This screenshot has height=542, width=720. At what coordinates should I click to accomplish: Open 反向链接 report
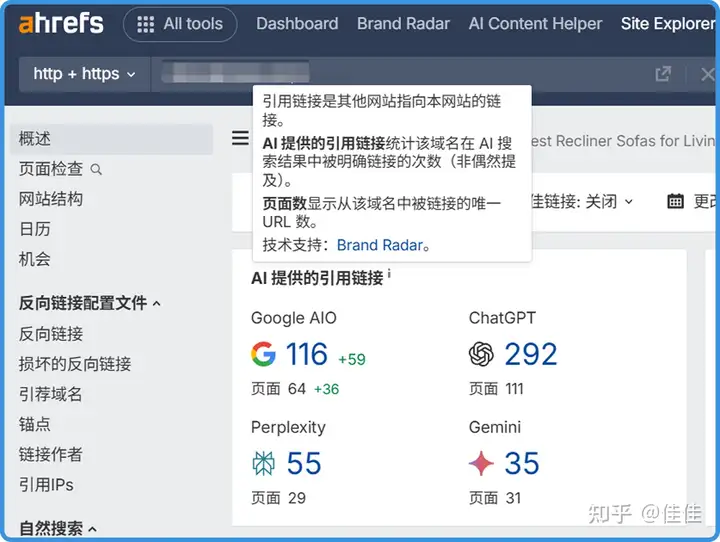51,334
